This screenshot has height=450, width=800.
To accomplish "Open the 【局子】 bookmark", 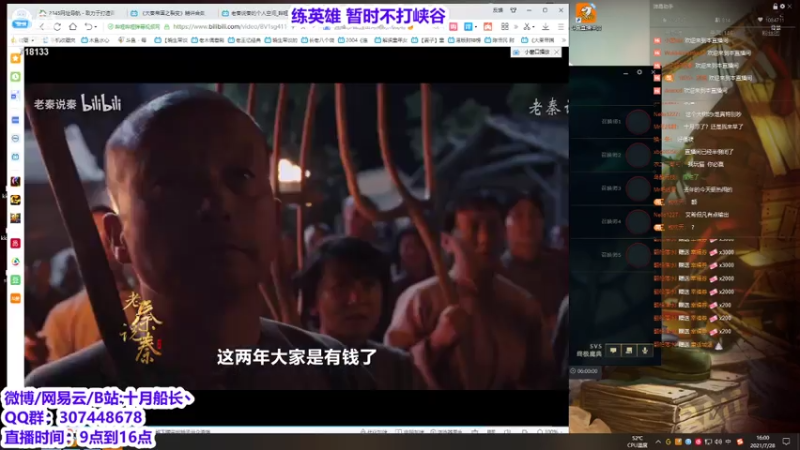I will [x=430, y=40].
